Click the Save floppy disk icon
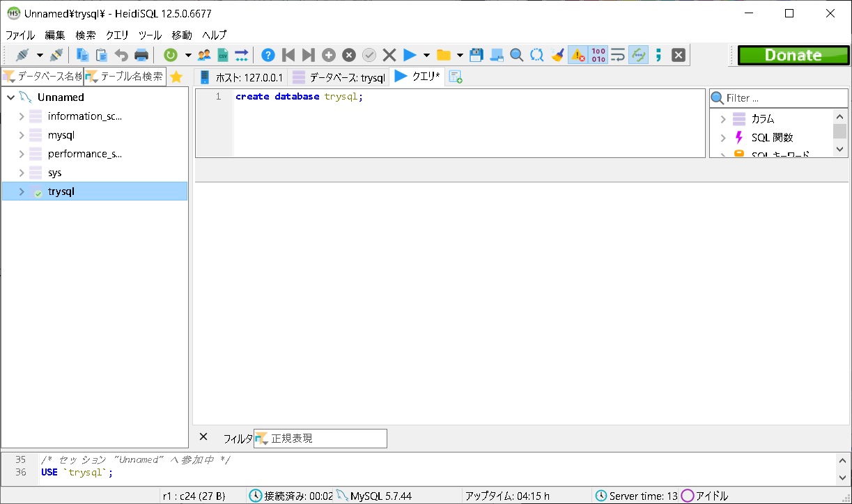 (x=477, y=55)
